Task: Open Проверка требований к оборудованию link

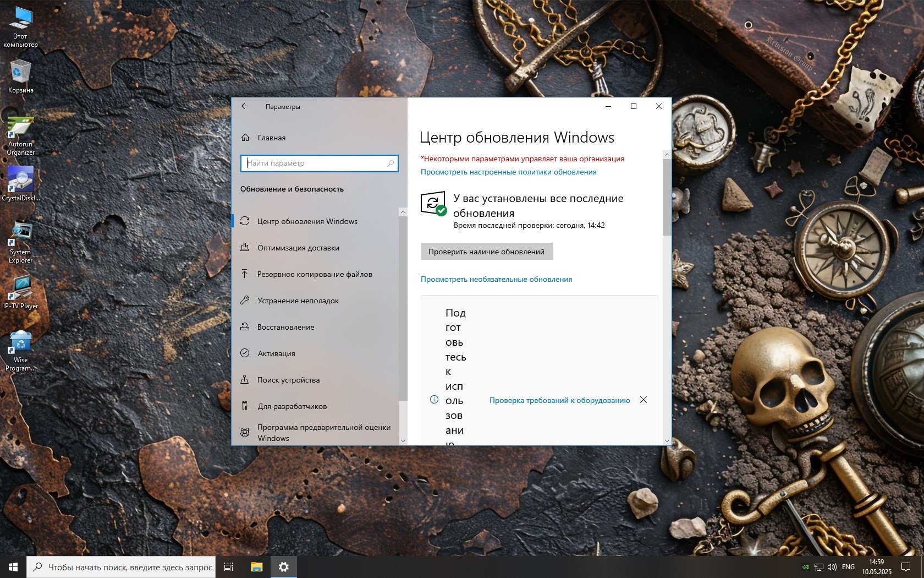Action: click(559, 400)
